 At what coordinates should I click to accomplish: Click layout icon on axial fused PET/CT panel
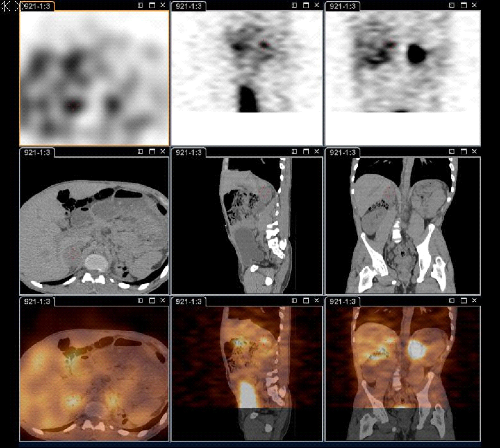tap(140, 301)
